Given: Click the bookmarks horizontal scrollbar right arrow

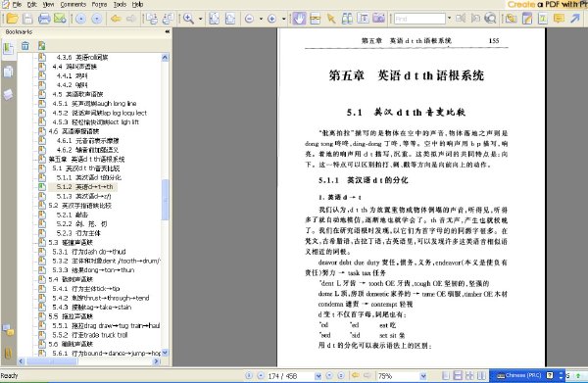Looking at the screenshot, I should click(x=157, y=361).
